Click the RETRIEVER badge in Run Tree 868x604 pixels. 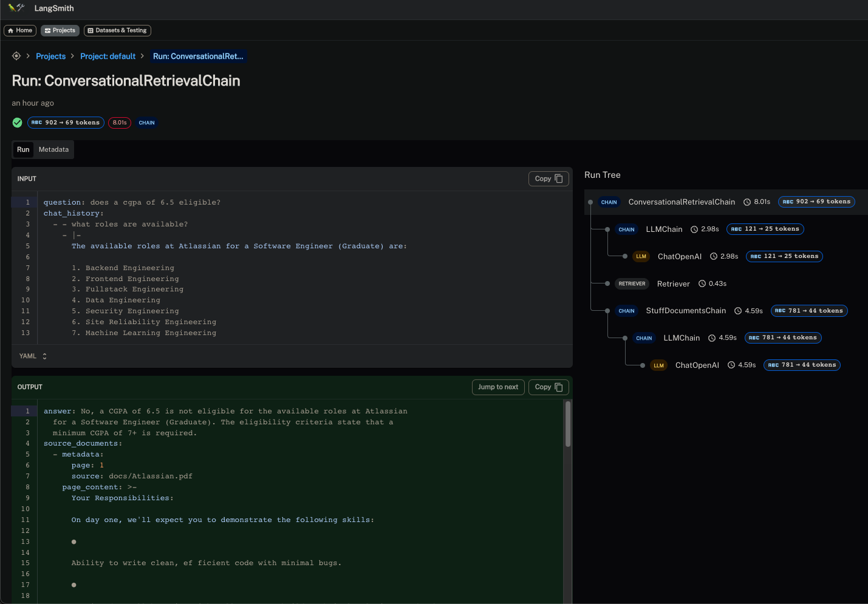tap(632, 284)
